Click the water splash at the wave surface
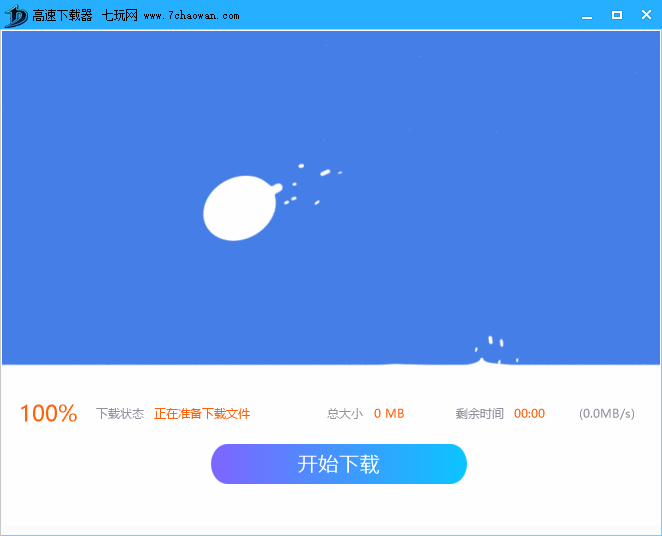The width and height of the screenshot is (662, 536). click(491, 353)
